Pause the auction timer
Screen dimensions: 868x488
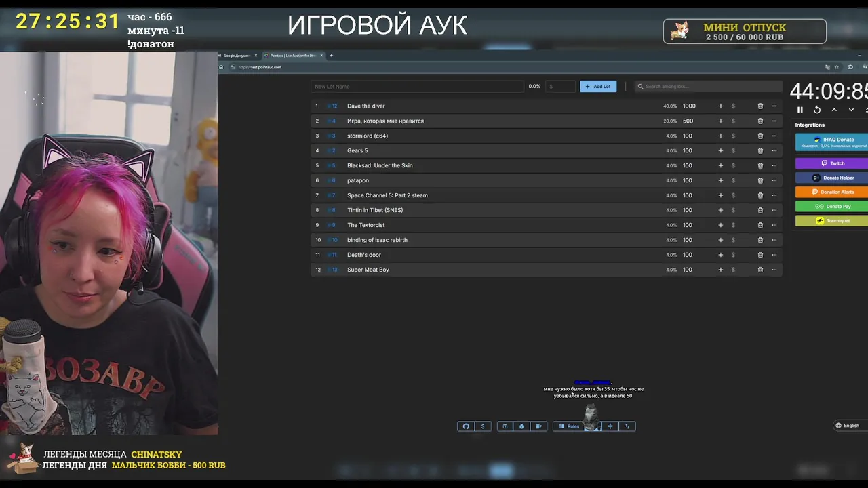800,110
